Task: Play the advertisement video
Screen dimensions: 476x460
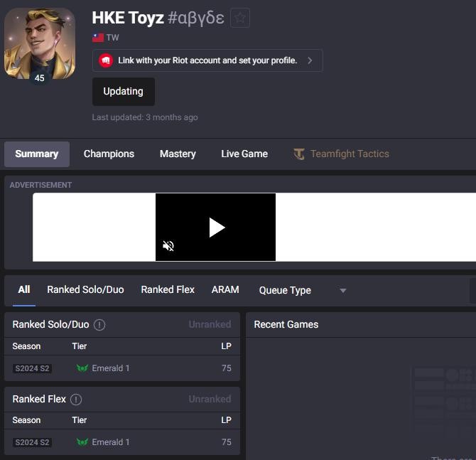Action: [217, 228]
